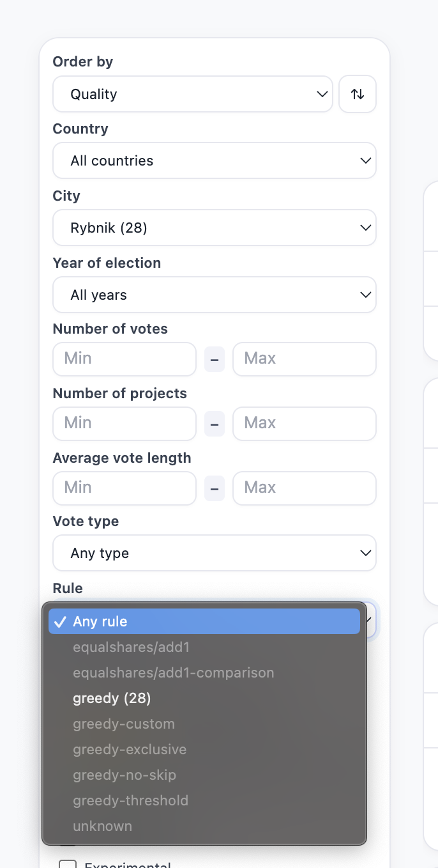Toggle the sort direction arrows icon
The image size is (438, 868).
click(358, 94)
